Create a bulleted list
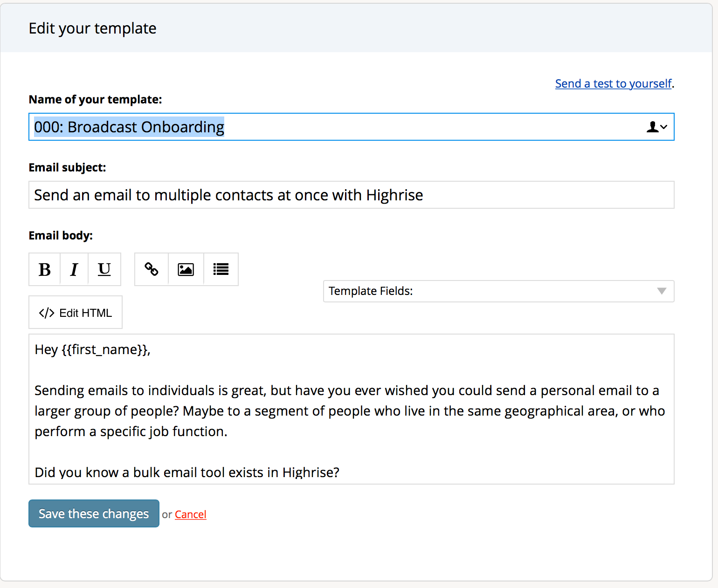Viewport: 718px width, 588px height. [221, 269]
